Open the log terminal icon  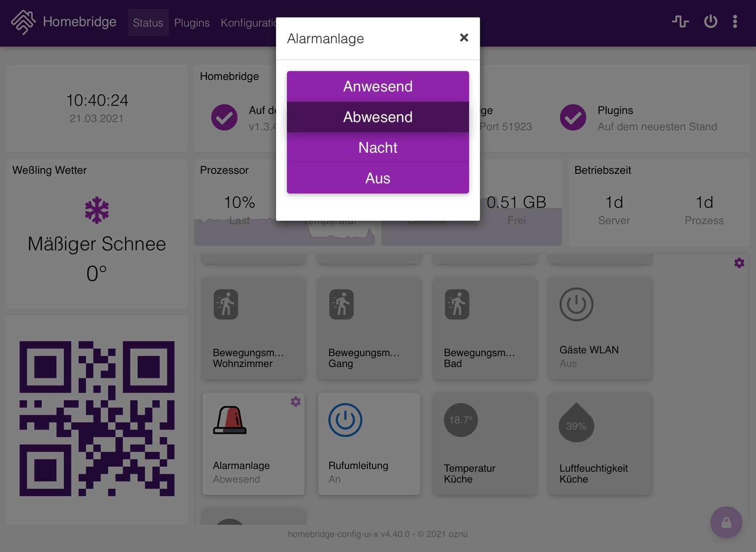coord(680,22)
